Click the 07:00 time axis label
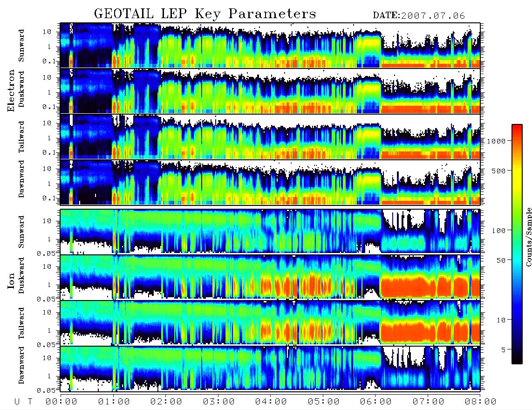This screenshot has width=532, height=410. [429, 402]
